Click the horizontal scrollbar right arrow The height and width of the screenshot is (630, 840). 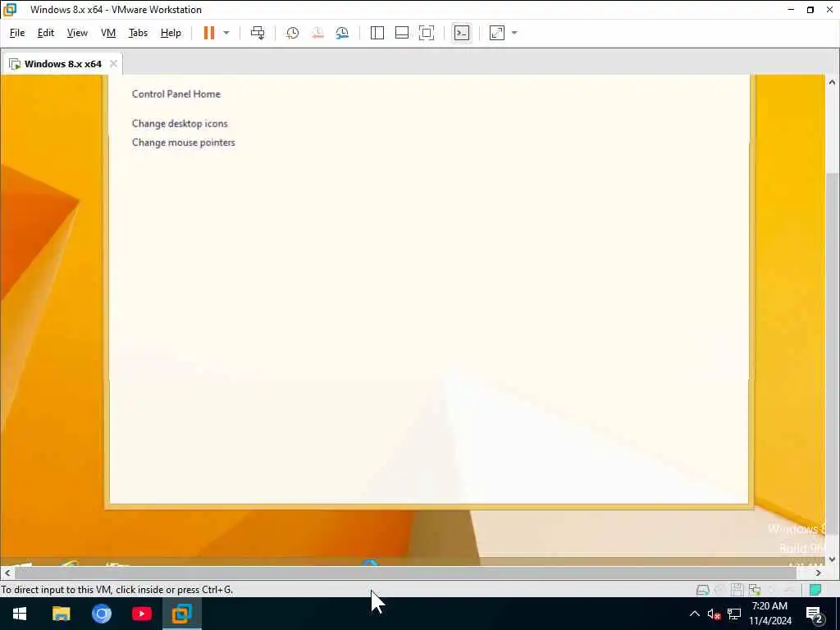pyautogui.click(x=818, y=573)
